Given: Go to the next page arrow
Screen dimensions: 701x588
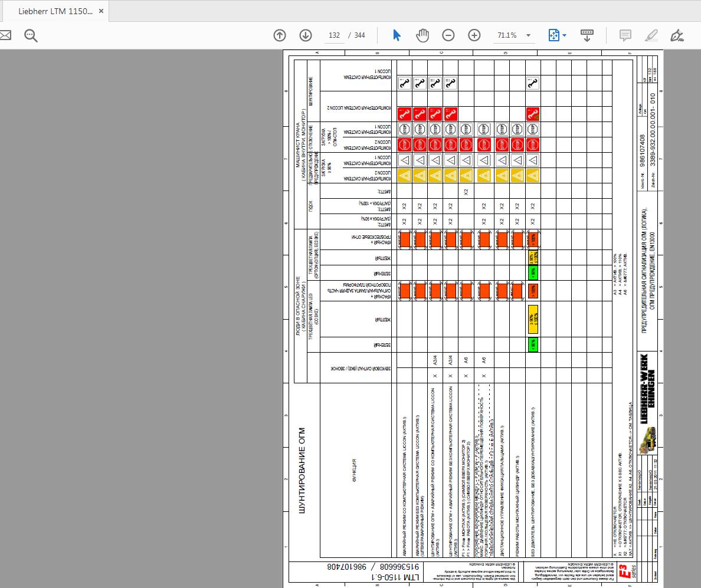Looking at the screenshot, I should coord(306,35).
